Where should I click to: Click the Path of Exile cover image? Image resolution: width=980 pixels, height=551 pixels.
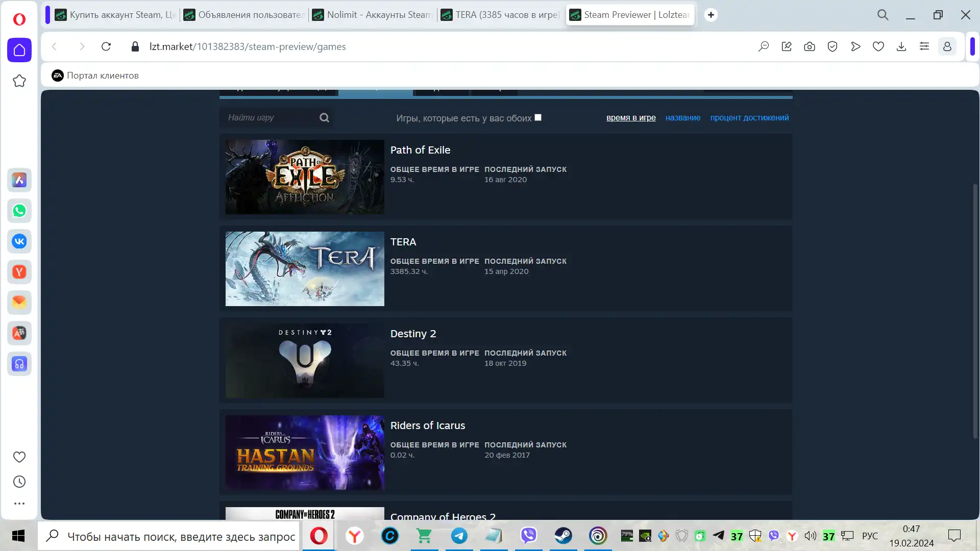[x=305, y=177]
